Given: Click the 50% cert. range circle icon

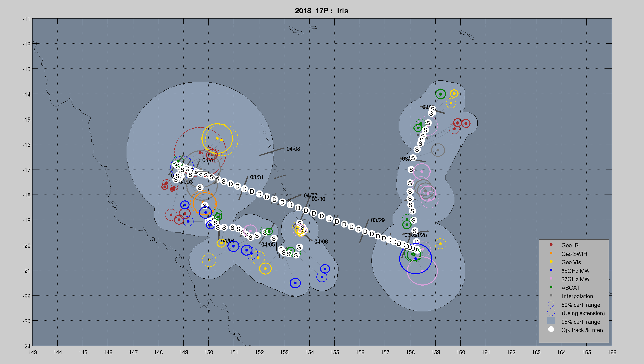Looking at the screenshot, I should pos(551,304).
